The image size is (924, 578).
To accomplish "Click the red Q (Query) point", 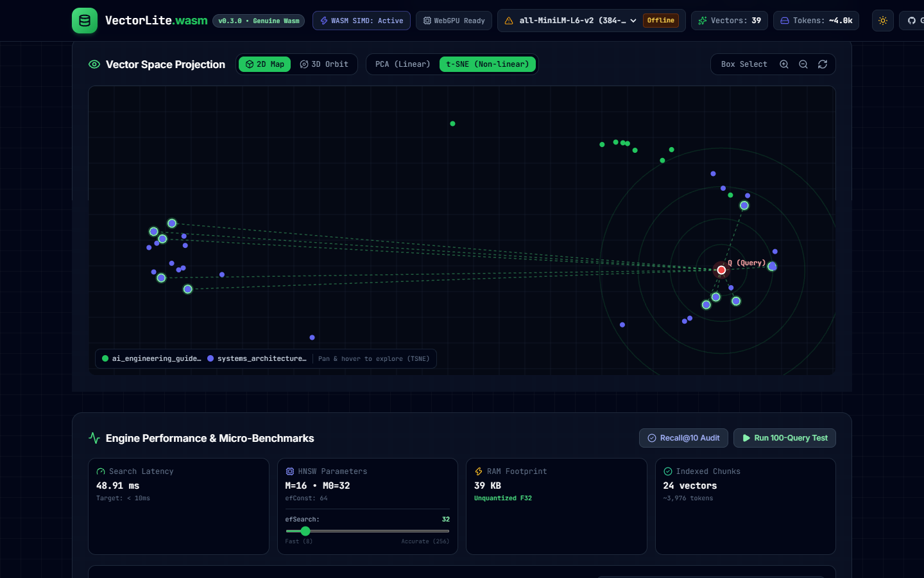I will point(721,270).
